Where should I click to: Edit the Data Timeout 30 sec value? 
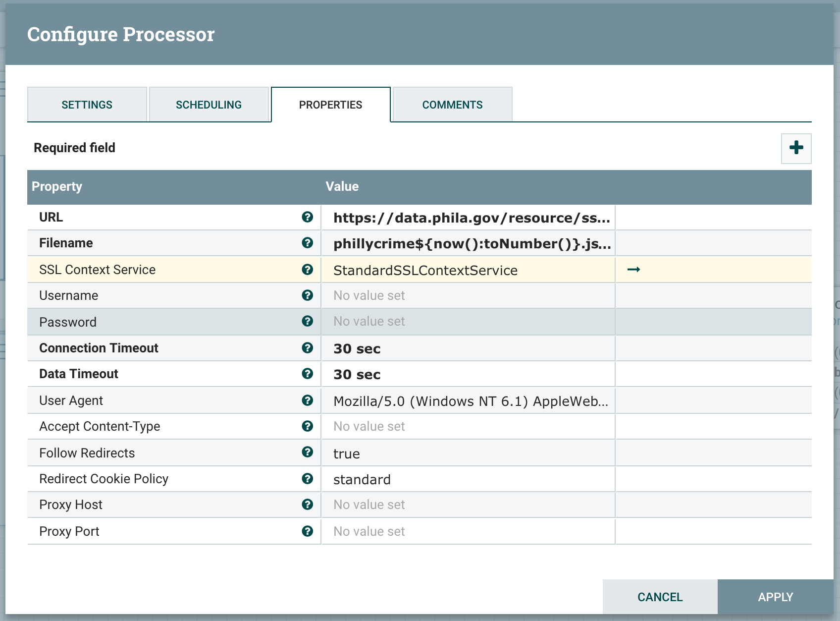coord(468,374)
